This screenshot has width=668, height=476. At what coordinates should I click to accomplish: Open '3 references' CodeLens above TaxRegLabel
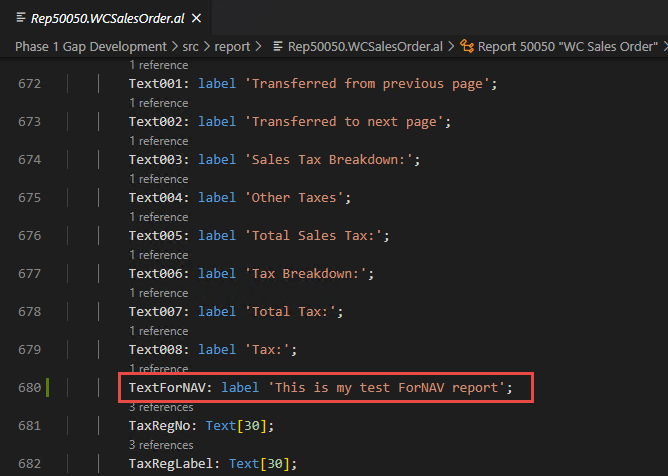[163, 445]
